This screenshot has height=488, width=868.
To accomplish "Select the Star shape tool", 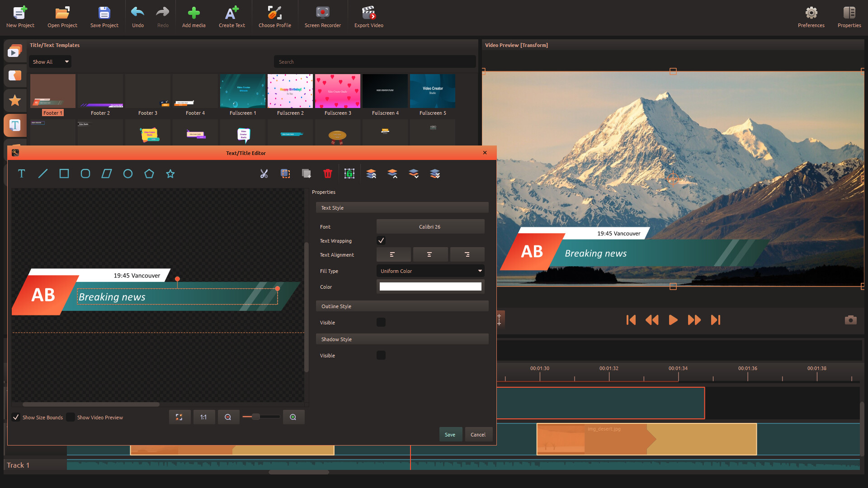I will click(x=170, y=174).
